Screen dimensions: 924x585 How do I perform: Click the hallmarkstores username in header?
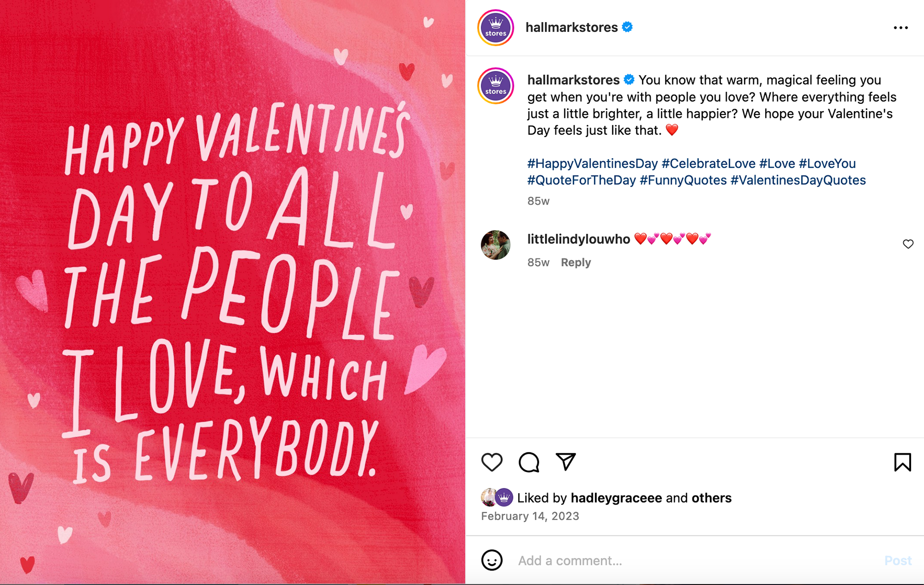(571, 27)
